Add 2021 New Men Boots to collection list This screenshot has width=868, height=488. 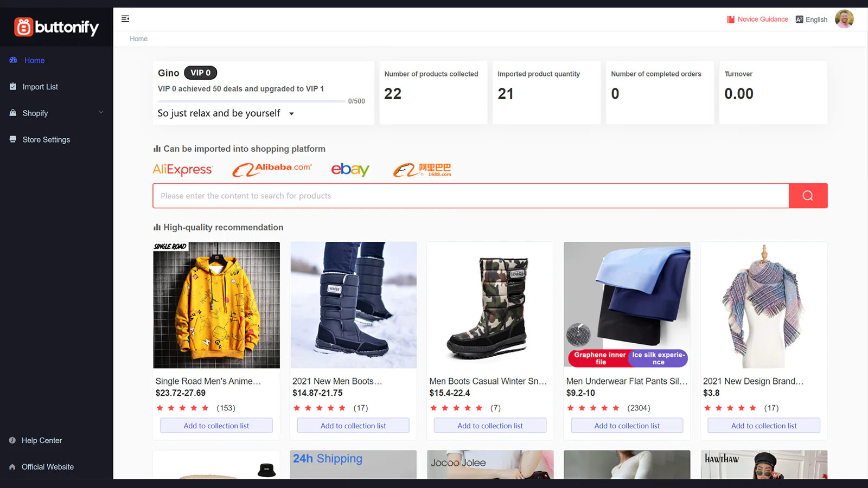click(x=353, y=426)
